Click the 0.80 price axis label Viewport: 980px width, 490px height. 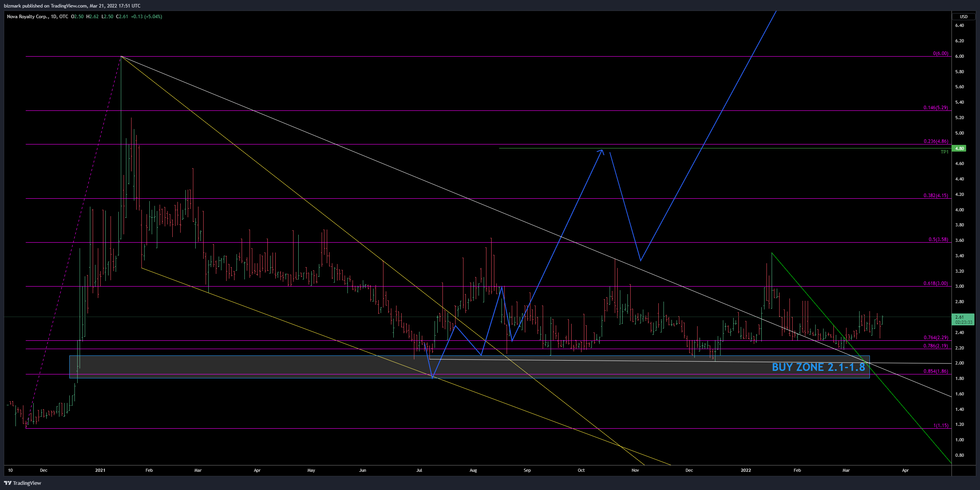tap(959, 455)
